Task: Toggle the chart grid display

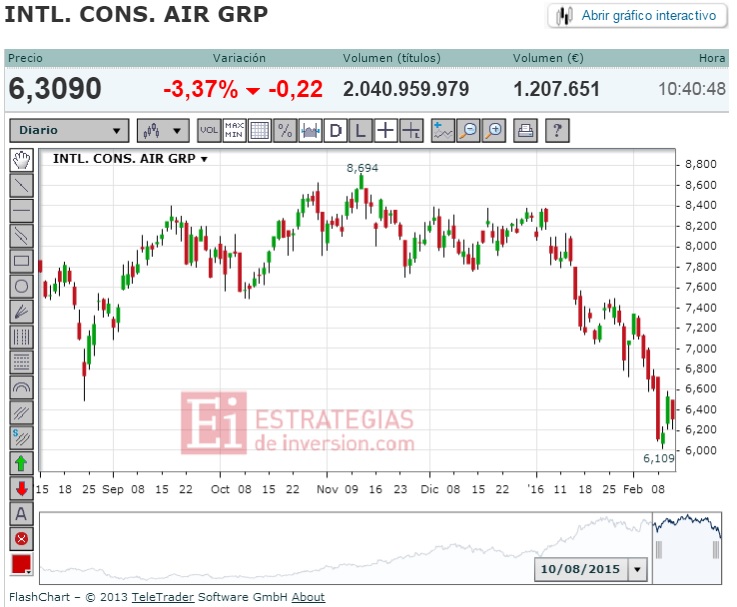Action: 259,130
